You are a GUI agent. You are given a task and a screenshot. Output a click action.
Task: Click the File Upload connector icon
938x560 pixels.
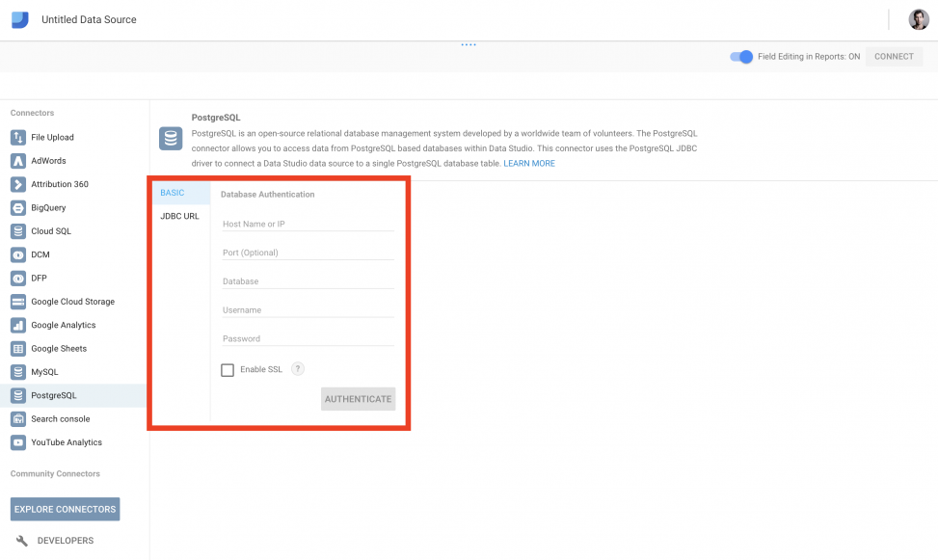18,137
